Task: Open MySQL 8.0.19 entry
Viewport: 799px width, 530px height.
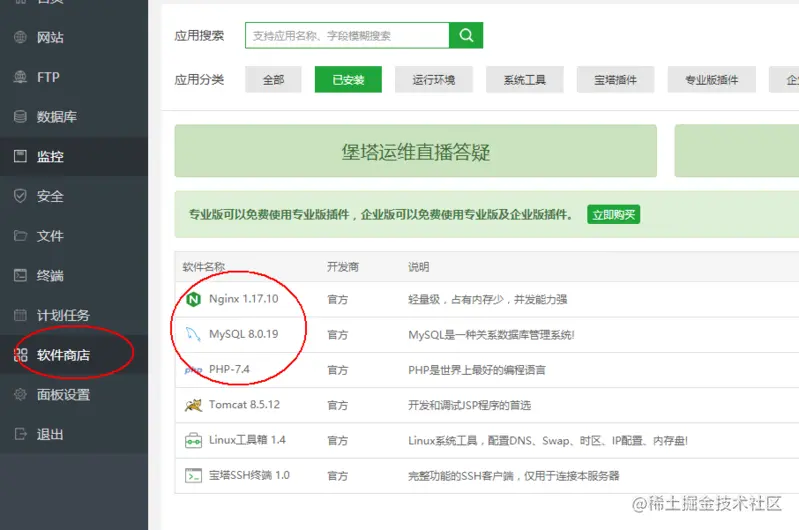Action: coord(244,334)
